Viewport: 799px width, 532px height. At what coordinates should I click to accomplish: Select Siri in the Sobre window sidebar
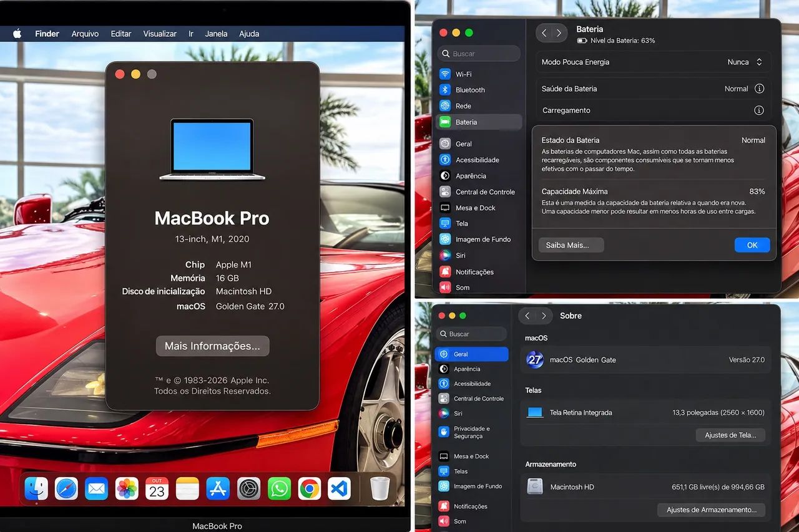[472, 414]
